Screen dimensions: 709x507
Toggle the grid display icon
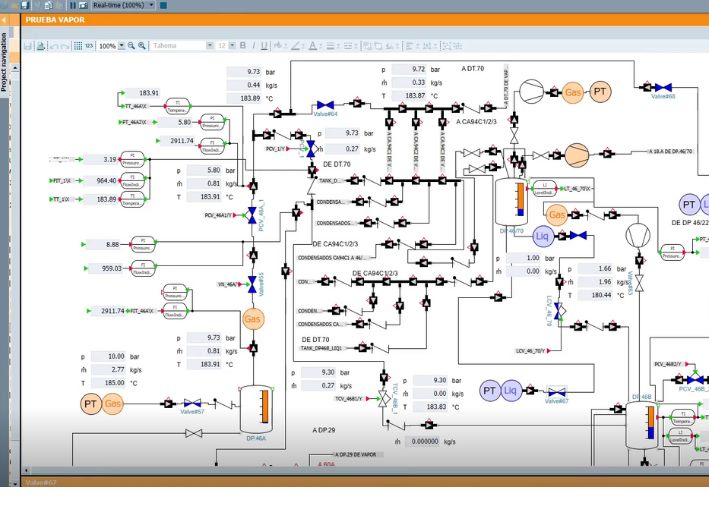point(78,46)
